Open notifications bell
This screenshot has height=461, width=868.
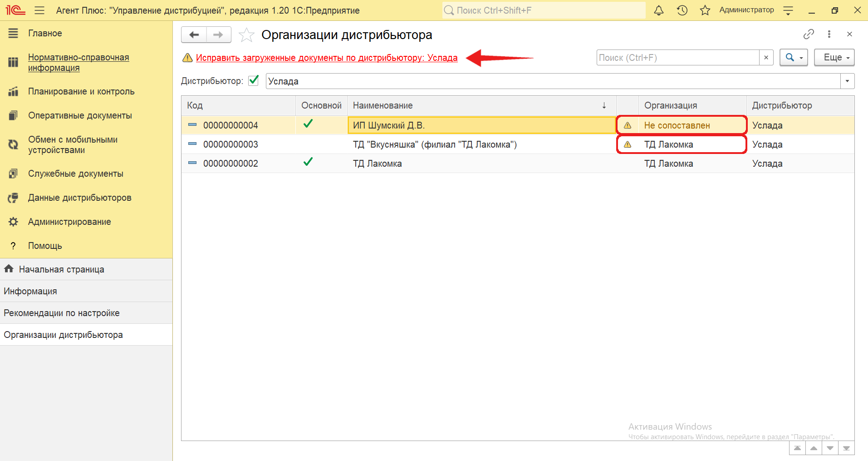coord(659,10)
